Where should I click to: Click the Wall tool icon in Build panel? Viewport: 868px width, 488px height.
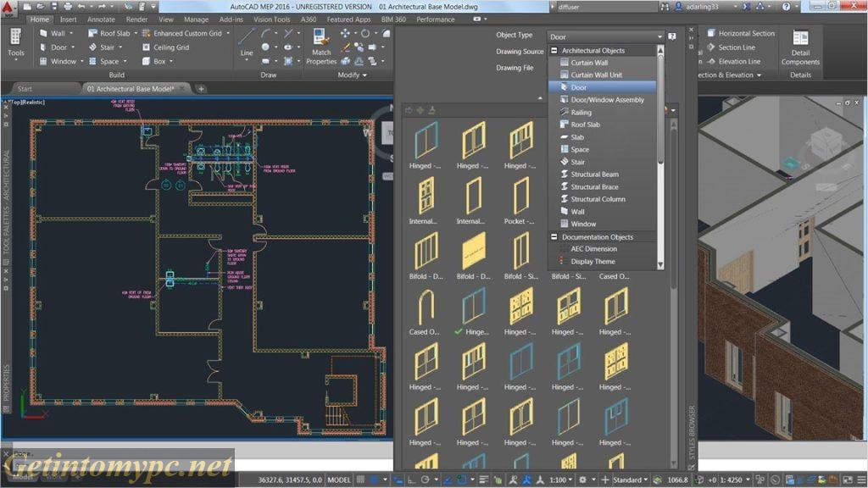click(x=44, y=33)
